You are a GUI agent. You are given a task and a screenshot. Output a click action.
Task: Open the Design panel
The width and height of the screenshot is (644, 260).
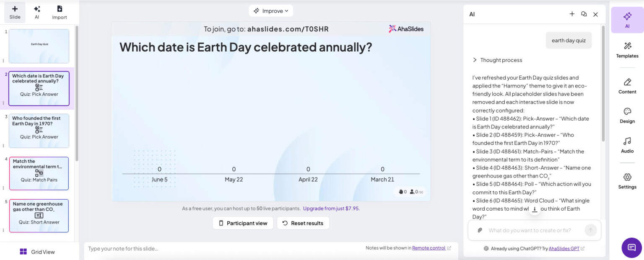pos(627,116)
